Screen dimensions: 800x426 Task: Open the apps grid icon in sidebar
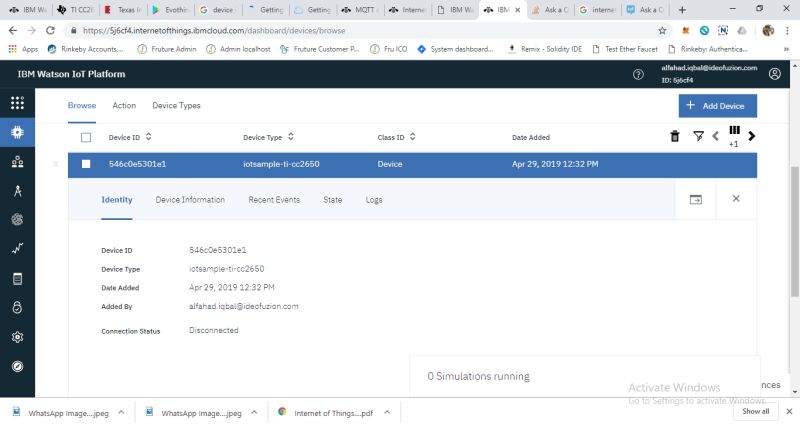point(17,103)
